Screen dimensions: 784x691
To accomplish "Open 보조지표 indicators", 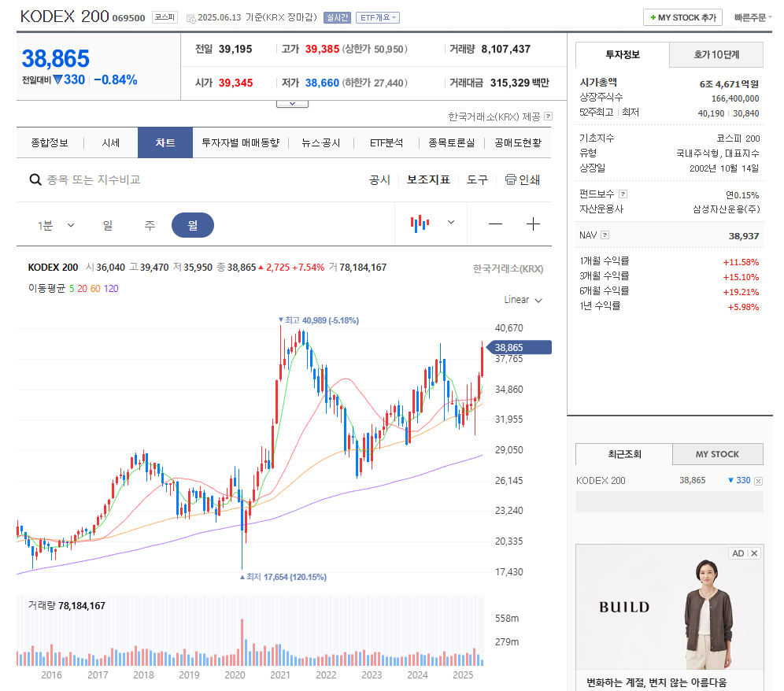I will (428, 179).
